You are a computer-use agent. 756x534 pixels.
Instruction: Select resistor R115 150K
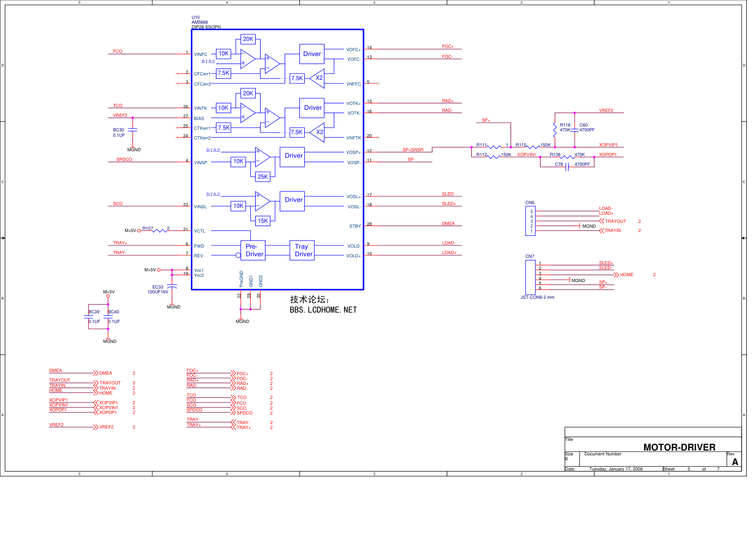coord(533,146)
